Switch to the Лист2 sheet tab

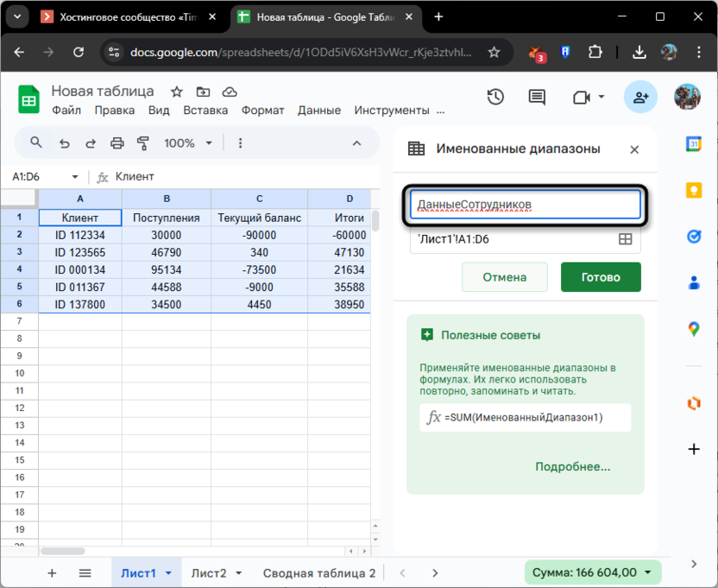[x=209, y=572]
